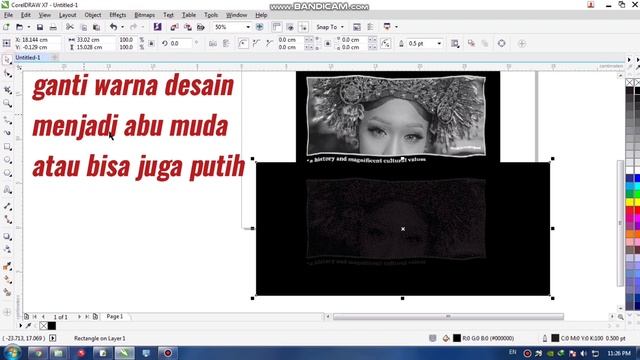This screenshot has height=360, width=640.
Task: Select the Connector tool in toolbox
Action: pyautogui.click(x=7, y=219)
